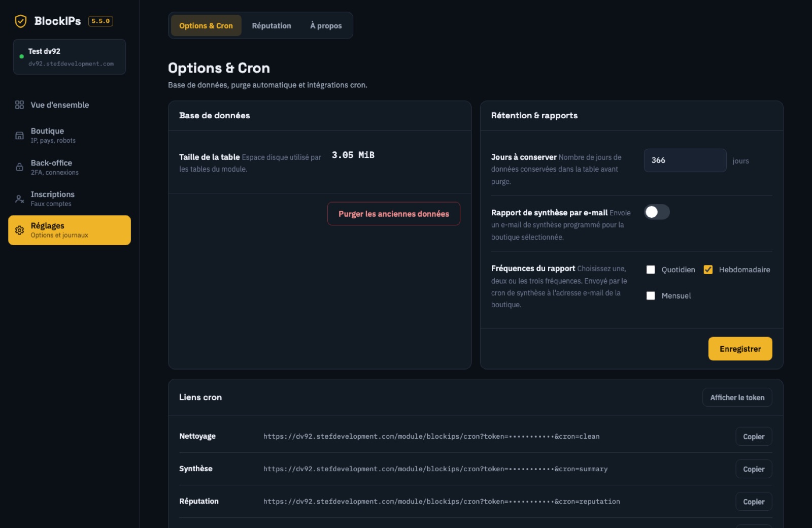Click the 5.5.0 version badge

pos(100,21)
